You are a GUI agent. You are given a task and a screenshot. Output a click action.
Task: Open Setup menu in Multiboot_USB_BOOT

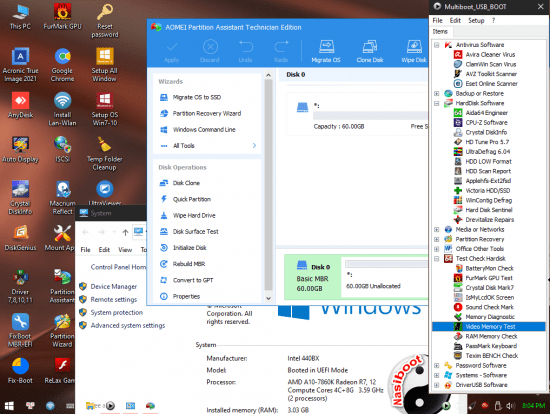tap(476, 20)
